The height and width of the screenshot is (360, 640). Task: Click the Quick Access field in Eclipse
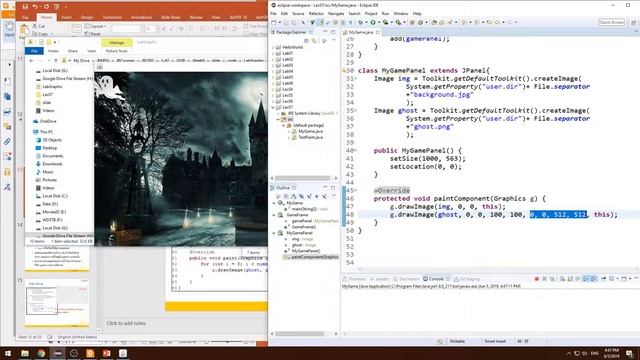click(x=611, y=22)
